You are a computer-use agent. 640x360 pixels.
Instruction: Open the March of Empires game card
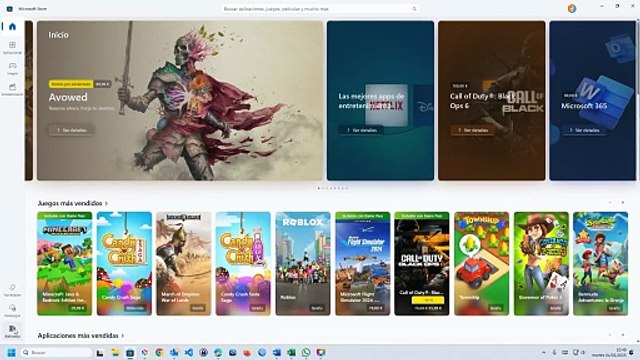(184, 263)
